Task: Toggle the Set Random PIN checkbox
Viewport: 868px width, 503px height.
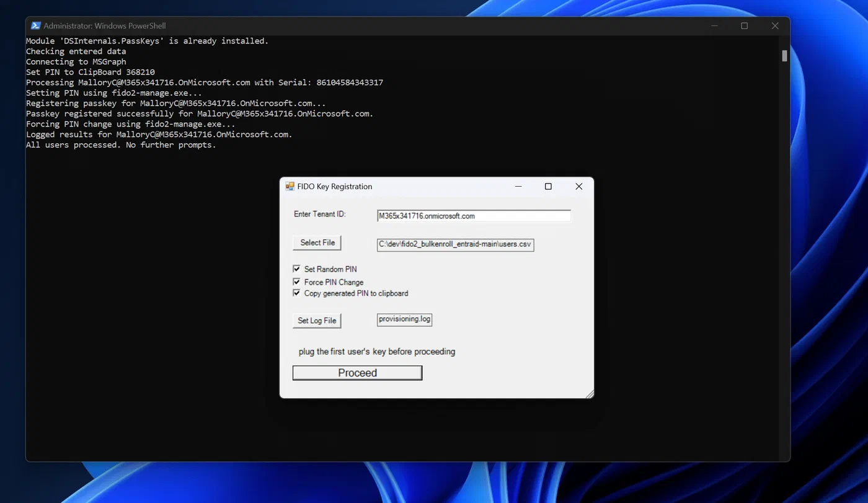Action: (296, 269)
